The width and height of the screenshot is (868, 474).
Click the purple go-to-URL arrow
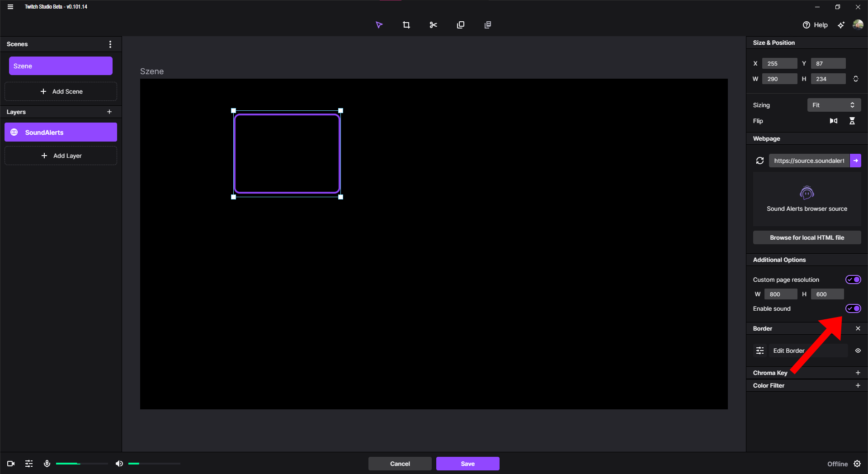[x=855, y=161]
